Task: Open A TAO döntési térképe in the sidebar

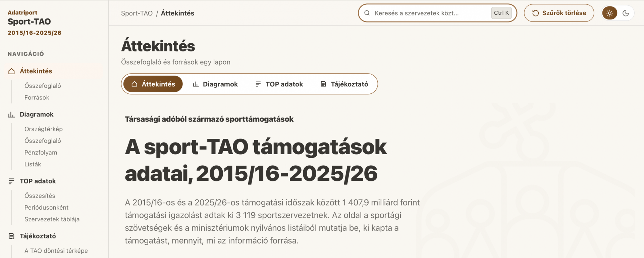Action: (56, 251)
